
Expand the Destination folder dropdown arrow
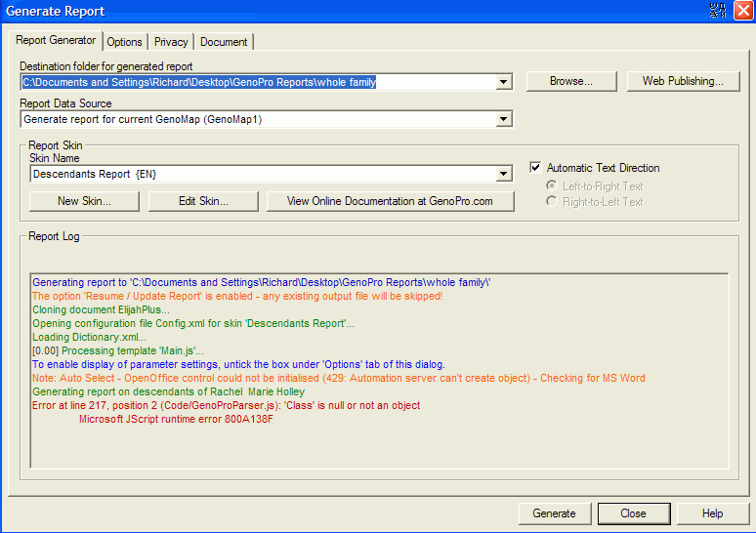click(x=504, y=82)
